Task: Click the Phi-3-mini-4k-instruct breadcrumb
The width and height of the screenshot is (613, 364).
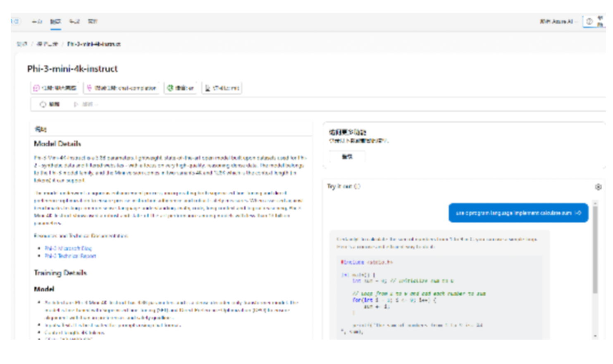Action: coord(94,44)
